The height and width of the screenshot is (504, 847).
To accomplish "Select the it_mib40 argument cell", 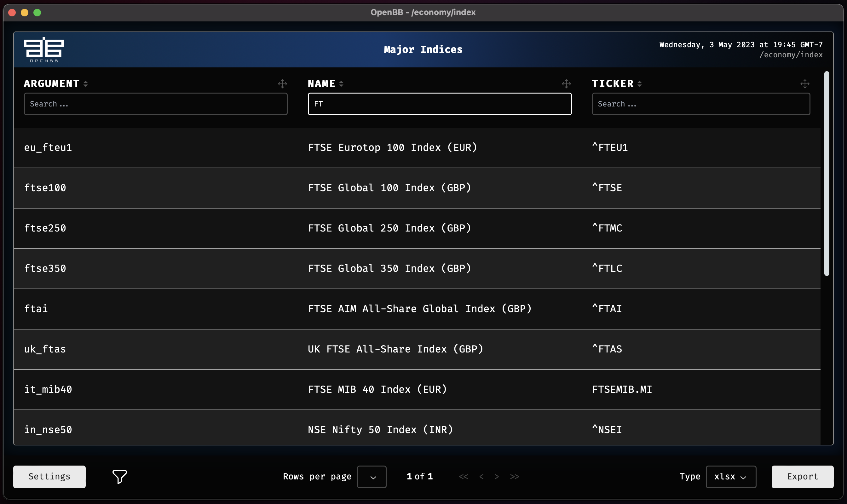I will click(48, 390).
